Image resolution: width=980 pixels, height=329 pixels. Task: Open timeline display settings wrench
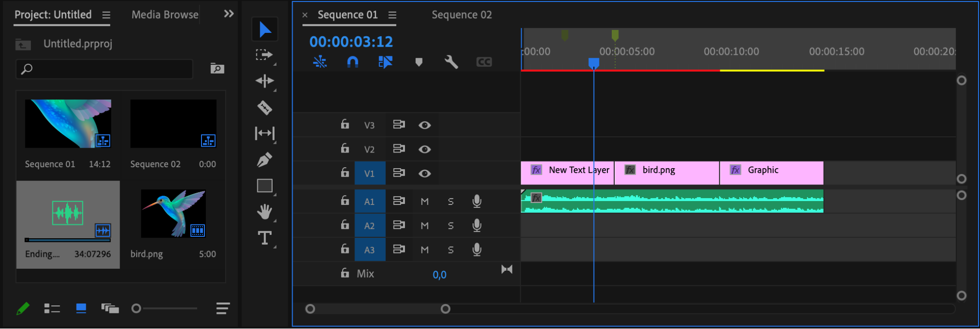pos(451,62)
